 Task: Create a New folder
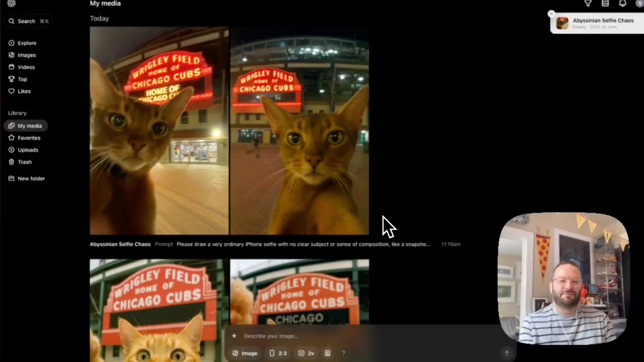click(x=27, y=179)
